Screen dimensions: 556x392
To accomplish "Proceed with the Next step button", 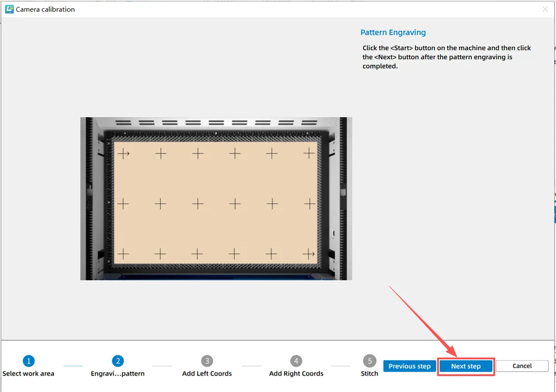I will [x=466, y=366].
